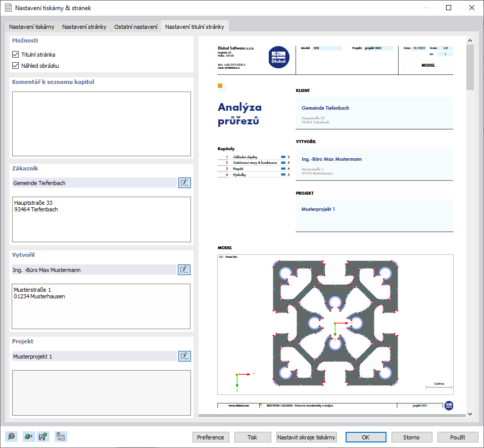Click the preview vertical scrollbar thumb
Image resolution: width=484 pixels, height=448 pixels.
470,67
